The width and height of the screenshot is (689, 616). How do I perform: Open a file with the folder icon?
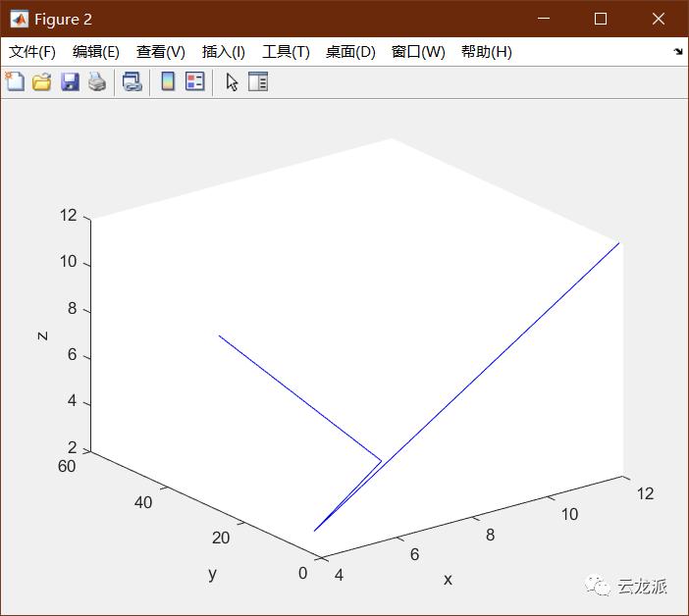click(x=42, y=82)
